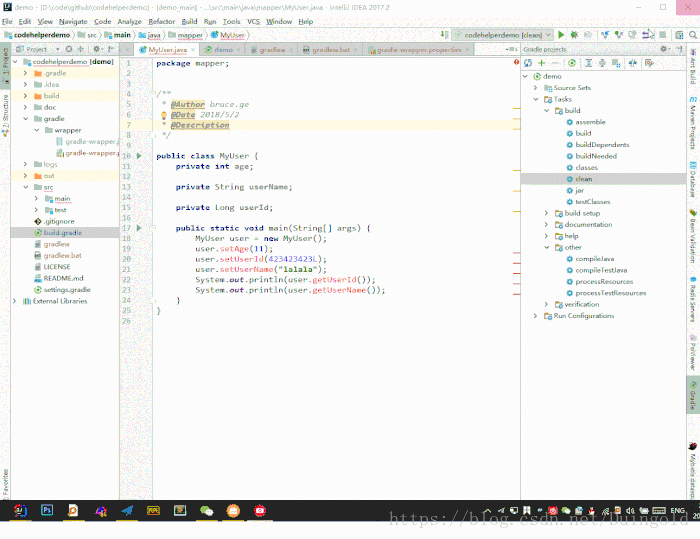
Task: Expand the verification task group
Action: pyautogui.click(x=546, y=304)
